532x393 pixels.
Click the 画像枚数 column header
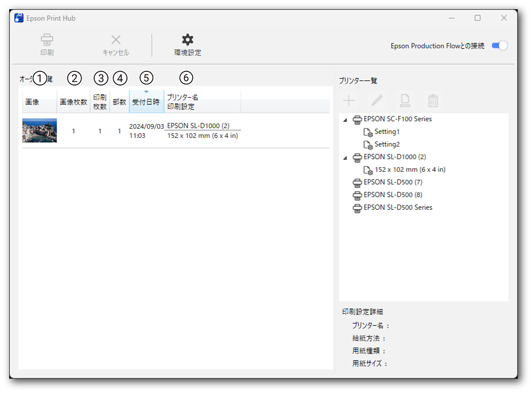point(73,102)
